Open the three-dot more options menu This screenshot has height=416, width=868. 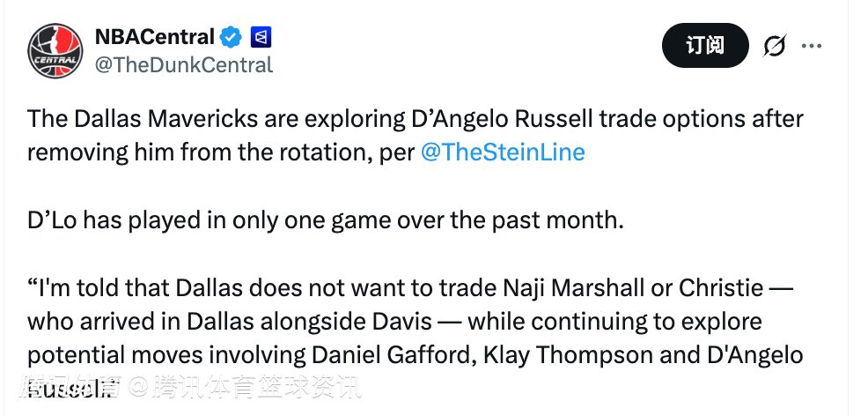[812, 46]
